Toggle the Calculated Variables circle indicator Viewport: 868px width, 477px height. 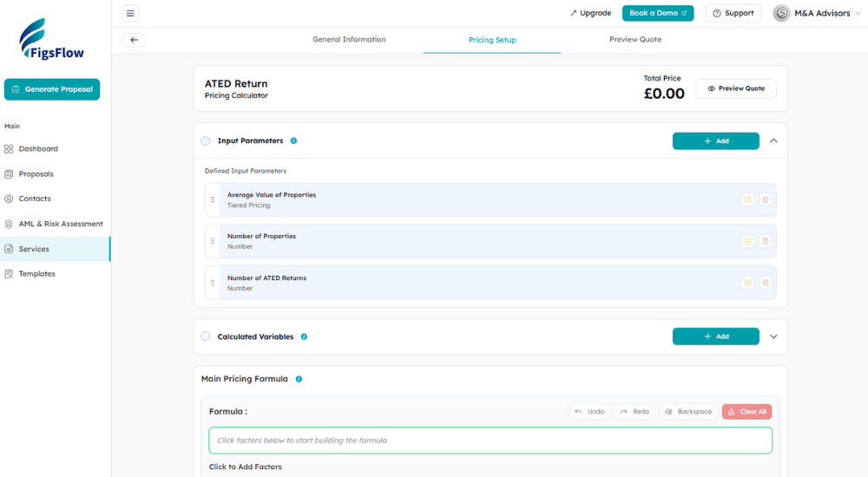coord(206,337)
